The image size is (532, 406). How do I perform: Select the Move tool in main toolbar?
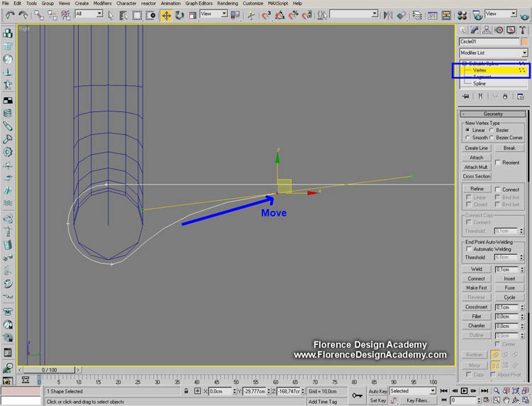[x=166, y=14]
